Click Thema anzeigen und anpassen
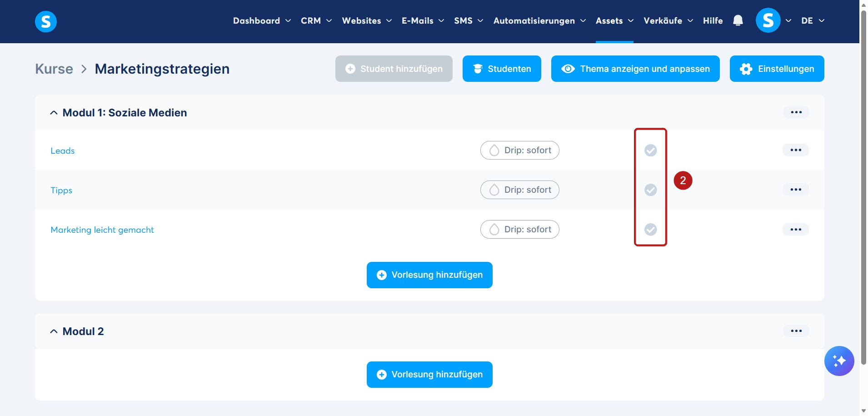The image size is (868, 416). click(635, 69)
